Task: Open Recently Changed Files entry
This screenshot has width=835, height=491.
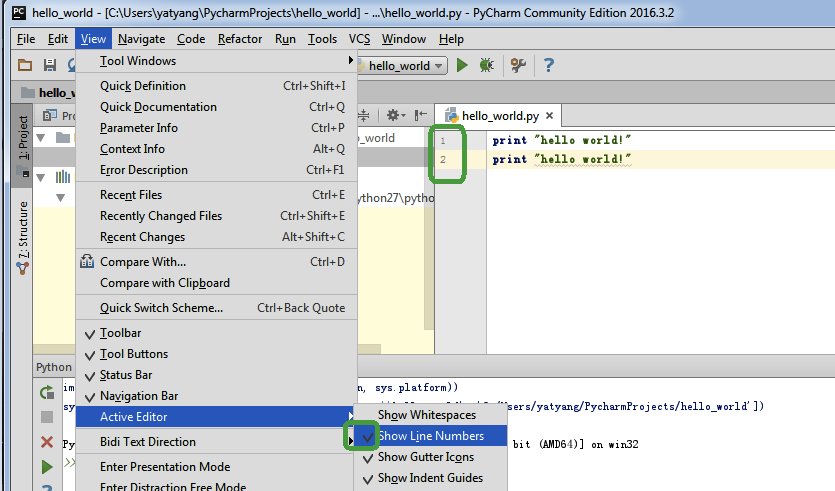Action: click(x=216, y=216)
